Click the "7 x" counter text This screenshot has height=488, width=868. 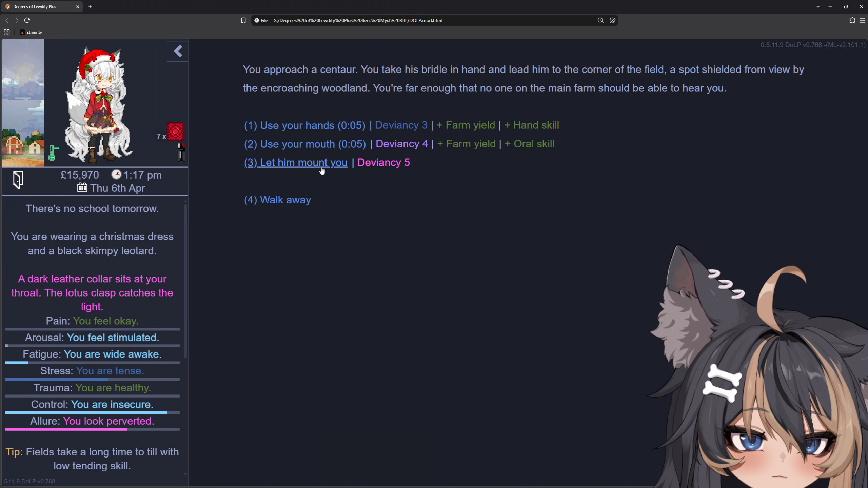click(161, 136)
